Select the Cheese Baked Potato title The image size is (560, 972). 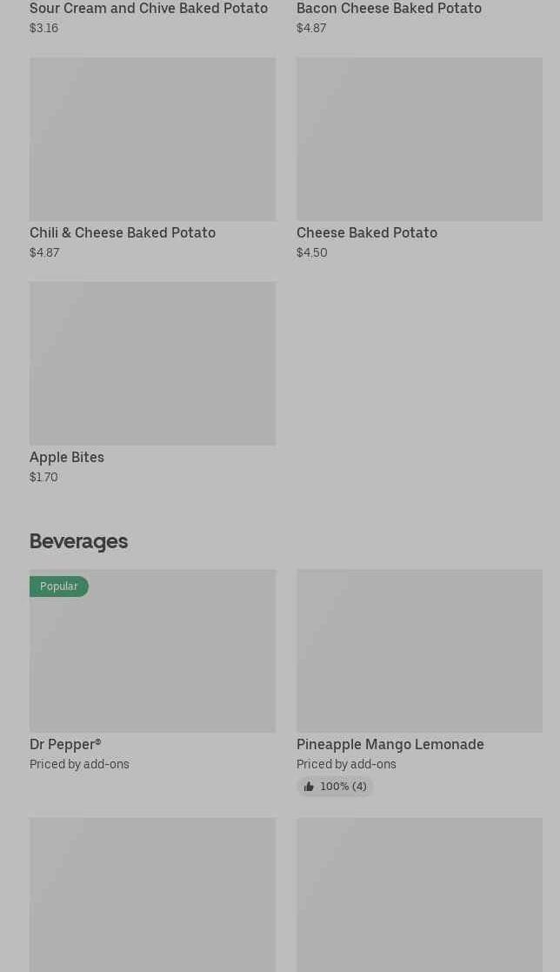coord(367,232)
